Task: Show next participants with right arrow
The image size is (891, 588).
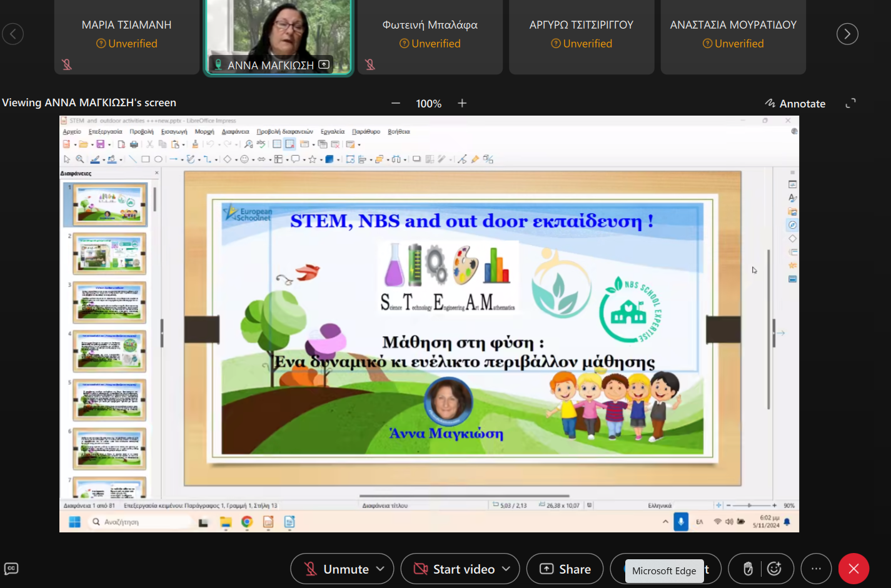Action: (847, 34)
